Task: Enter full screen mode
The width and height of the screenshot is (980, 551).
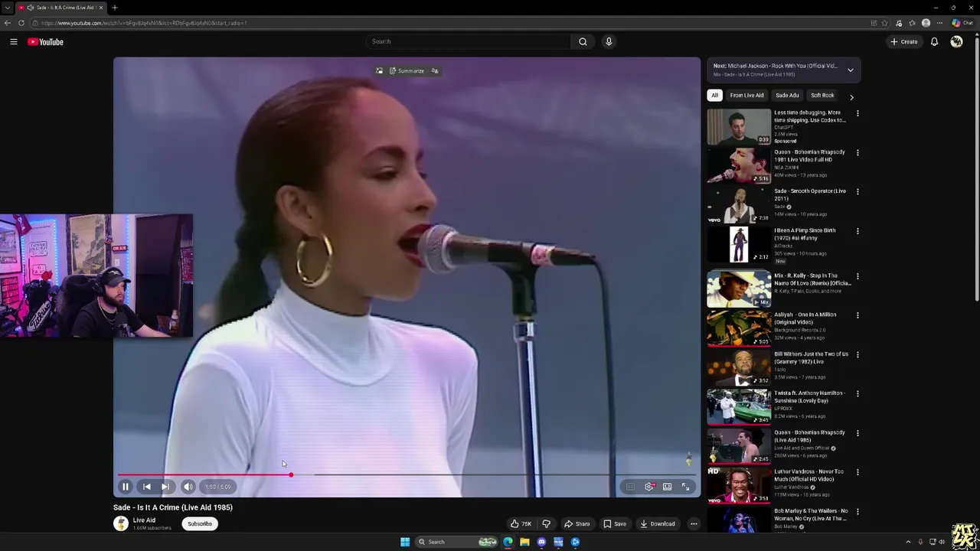Action: 686,487
